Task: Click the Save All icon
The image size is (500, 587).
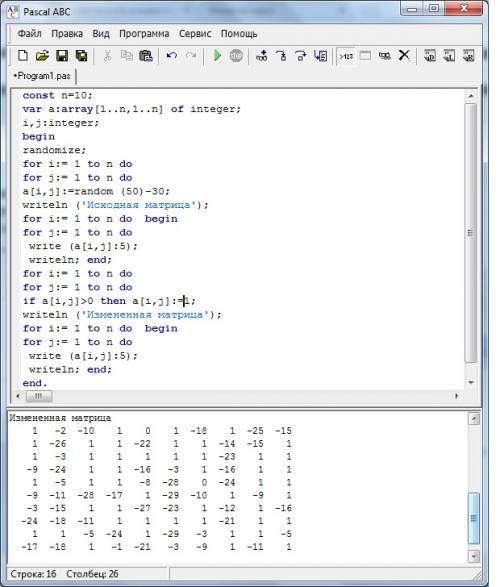Action: [81, 56]
